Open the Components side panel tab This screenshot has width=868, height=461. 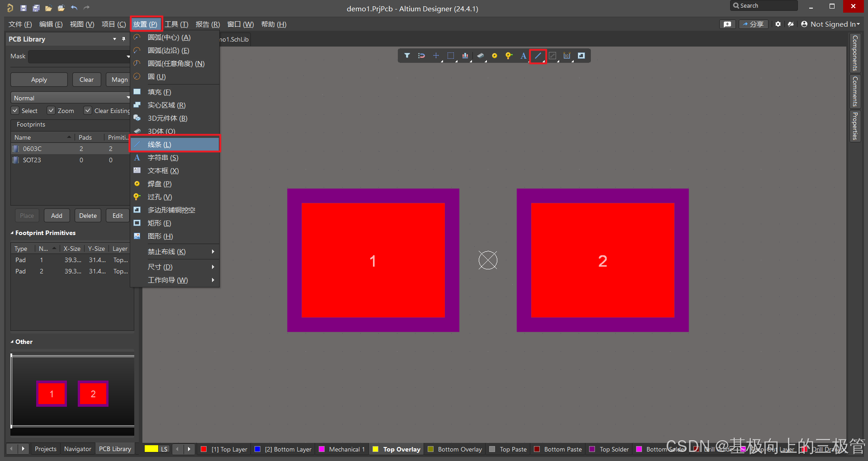(x=854, y=53)
